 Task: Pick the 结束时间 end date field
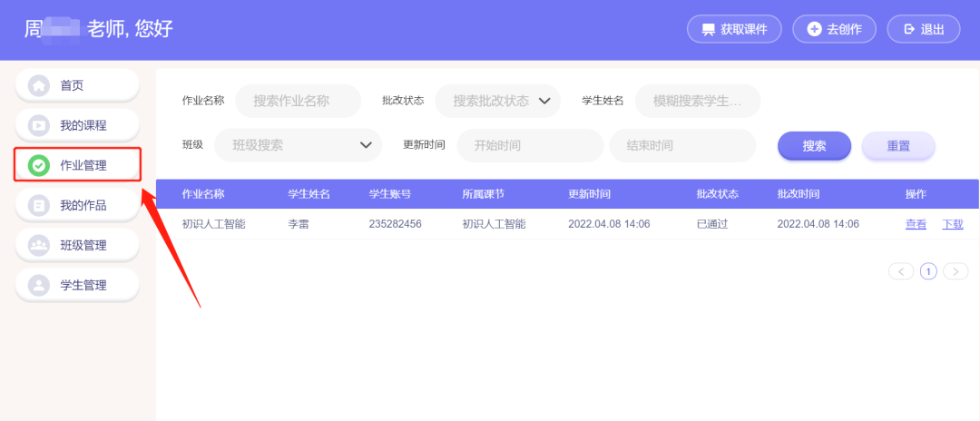tap(682, 145)
